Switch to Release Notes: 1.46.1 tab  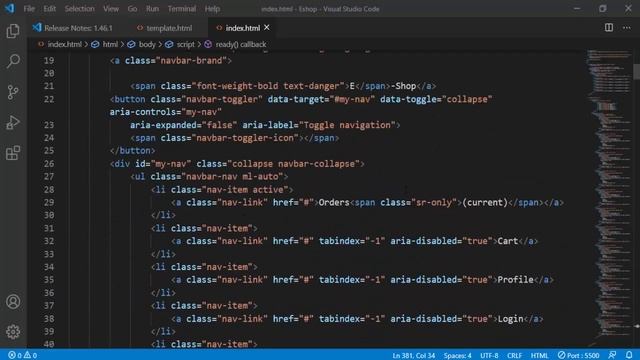click(78, 28)
